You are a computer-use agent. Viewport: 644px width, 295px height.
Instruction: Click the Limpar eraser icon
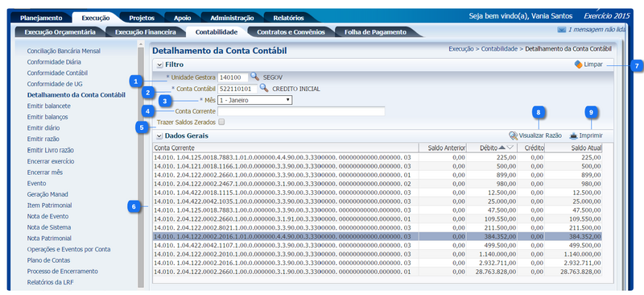click(578, 64)
